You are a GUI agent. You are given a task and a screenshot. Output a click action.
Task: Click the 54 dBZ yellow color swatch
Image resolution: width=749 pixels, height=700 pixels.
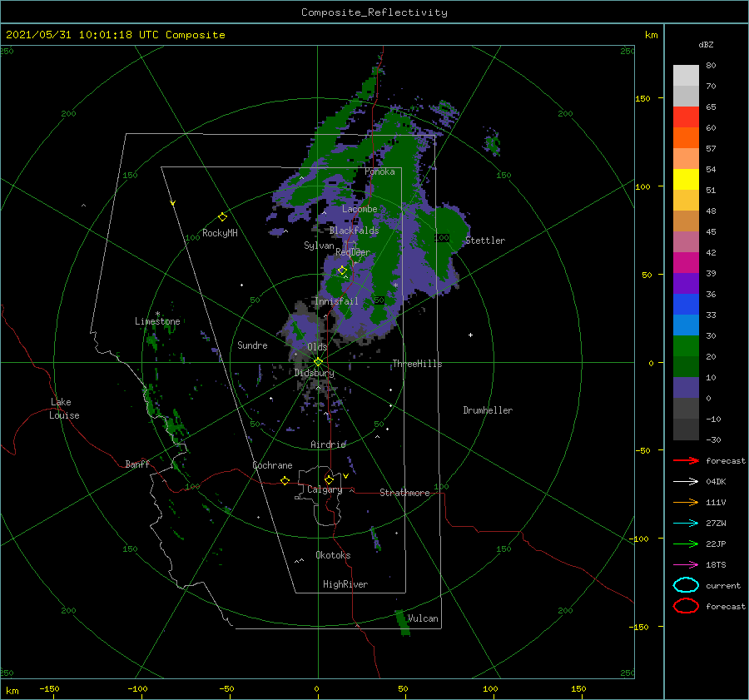coord(686,180)
